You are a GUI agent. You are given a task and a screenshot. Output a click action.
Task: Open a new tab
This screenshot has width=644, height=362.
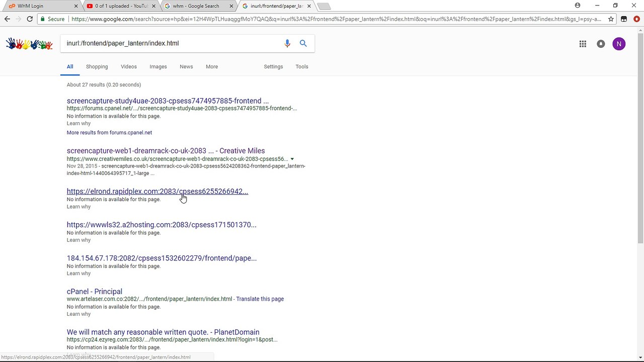coord(324,6)
